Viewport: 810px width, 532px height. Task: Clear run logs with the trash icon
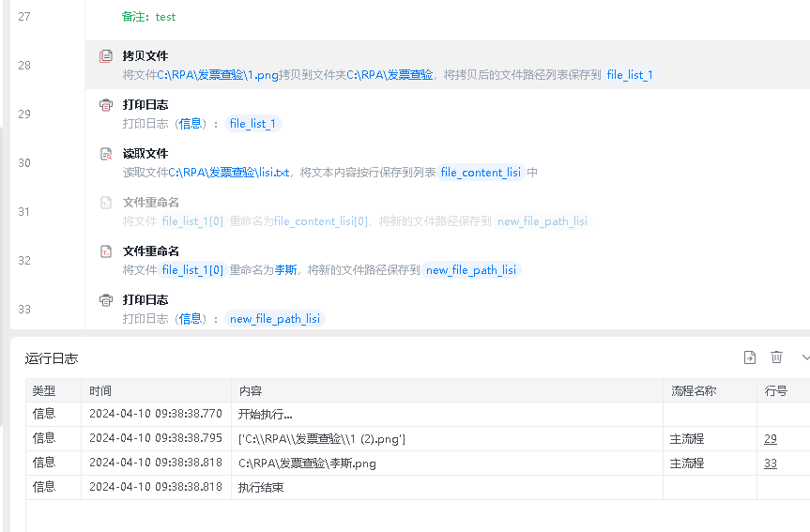(x=776, y=357)
